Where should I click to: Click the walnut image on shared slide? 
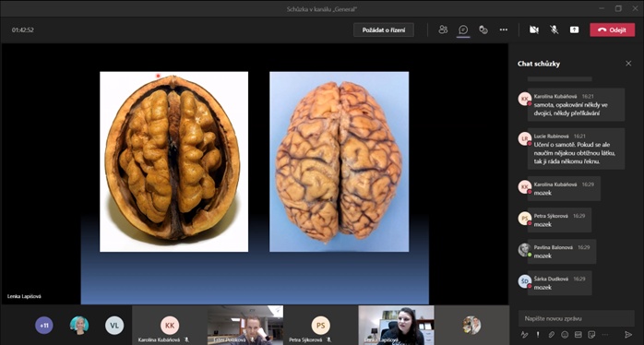pyautogui.click(x=173, y=161)
